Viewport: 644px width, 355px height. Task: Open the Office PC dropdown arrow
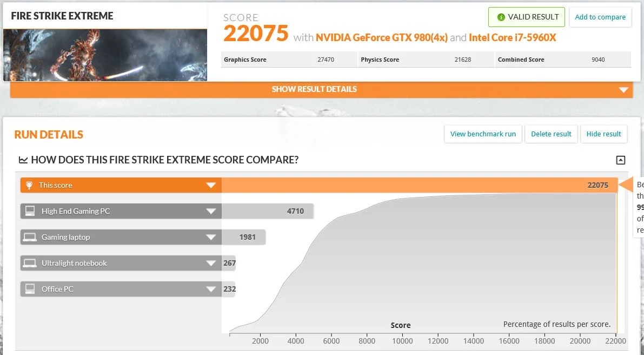(211, 289)
